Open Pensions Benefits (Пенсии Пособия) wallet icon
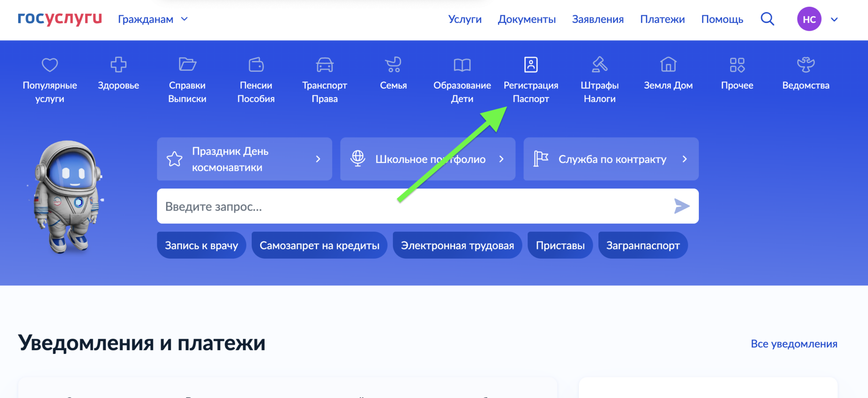The image size is (868, 398). click(x=256, y=65)
